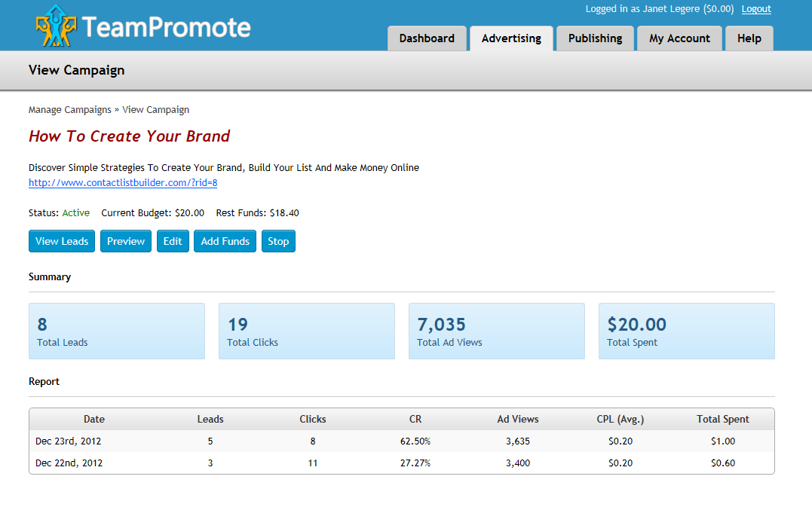Click the 11 clicks cell for Dec 22nd
812x510 pixels.
(313, 463)
